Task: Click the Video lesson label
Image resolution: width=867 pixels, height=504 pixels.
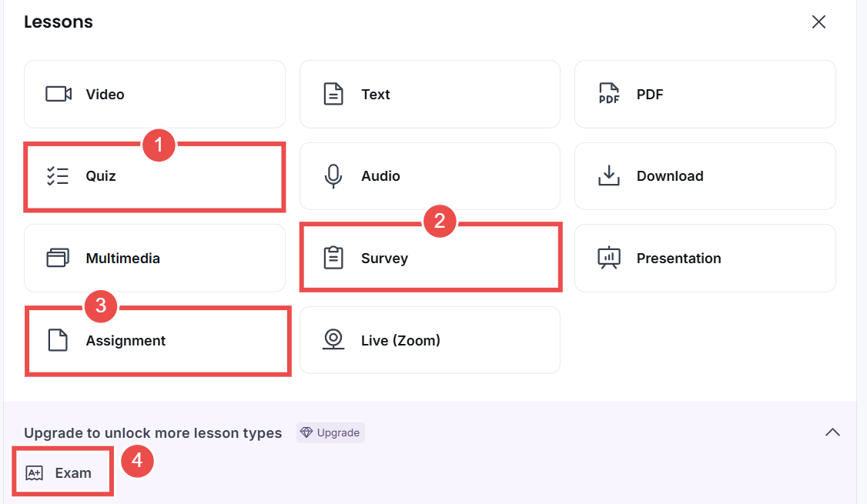Action: point(105,95)
